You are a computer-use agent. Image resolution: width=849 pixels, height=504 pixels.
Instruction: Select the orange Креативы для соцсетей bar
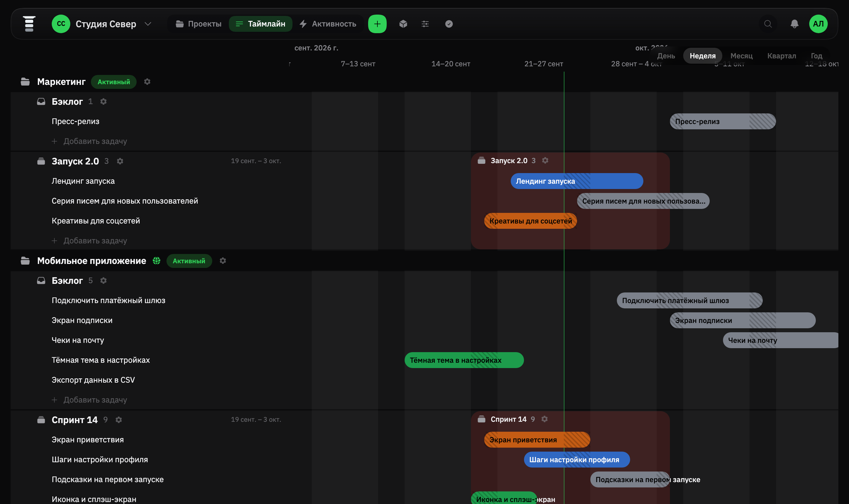pyautogui.click(x=530, y=221)
